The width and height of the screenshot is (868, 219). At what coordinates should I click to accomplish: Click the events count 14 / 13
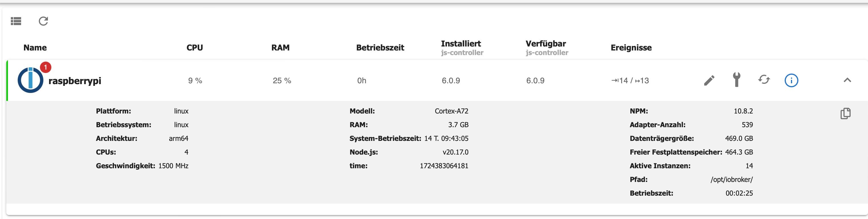click(630, 80)
